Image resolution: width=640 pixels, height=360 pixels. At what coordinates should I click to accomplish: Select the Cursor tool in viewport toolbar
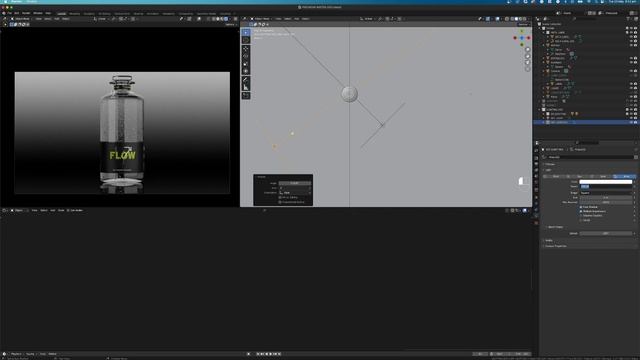(246, 40)
